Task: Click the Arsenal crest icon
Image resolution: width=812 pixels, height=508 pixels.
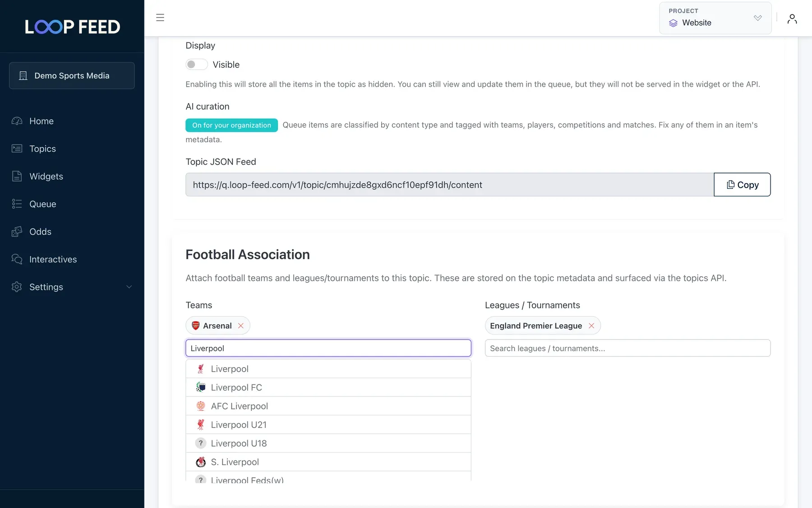Action: click(x=196, y=326)
